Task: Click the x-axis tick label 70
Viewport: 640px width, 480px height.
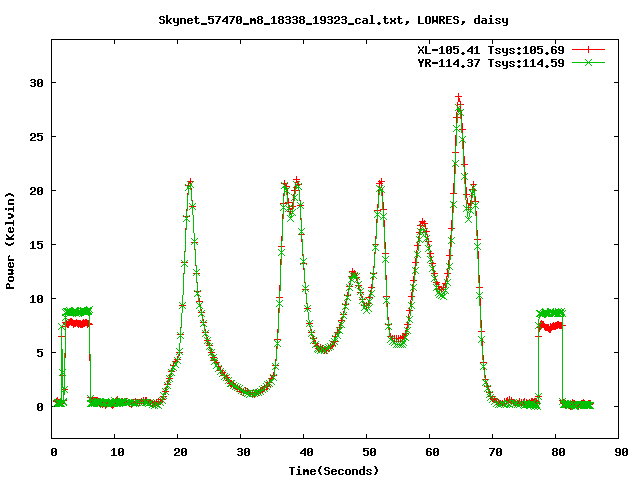Action: 495,452
